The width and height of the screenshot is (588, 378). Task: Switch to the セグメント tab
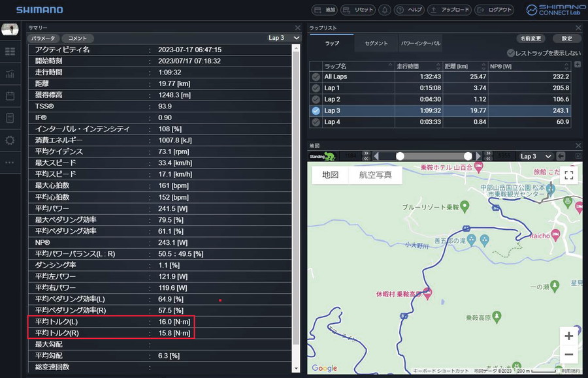[376, 43]
